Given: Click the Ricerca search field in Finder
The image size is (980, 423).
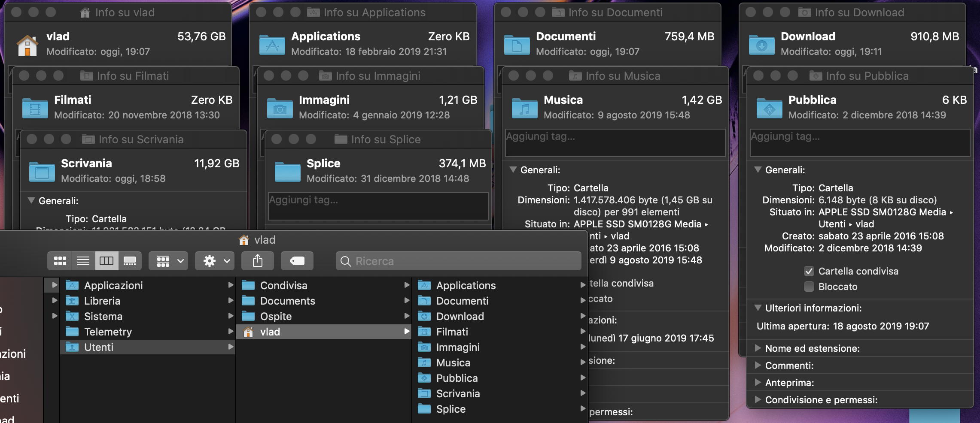Looking at the screenshot, I should (458, 261).
